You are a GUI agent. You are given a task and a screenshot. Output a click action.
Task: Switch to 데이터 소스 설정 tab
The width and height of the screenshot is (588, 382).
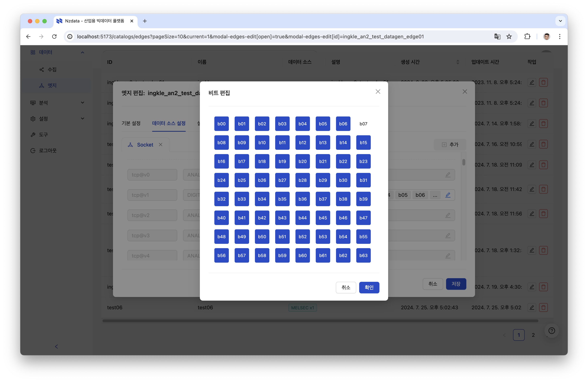[x=169, y=123]
